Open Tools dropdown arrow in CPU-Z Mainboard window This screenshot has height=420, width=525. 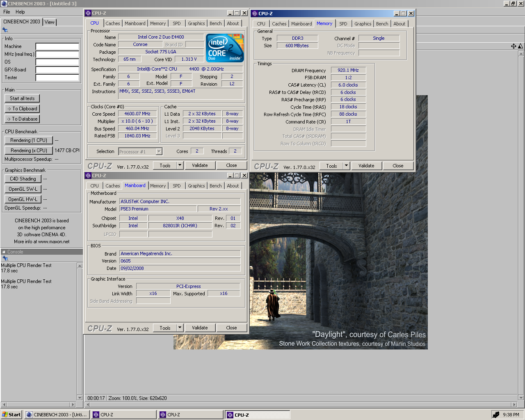click(x=180, y=328)
